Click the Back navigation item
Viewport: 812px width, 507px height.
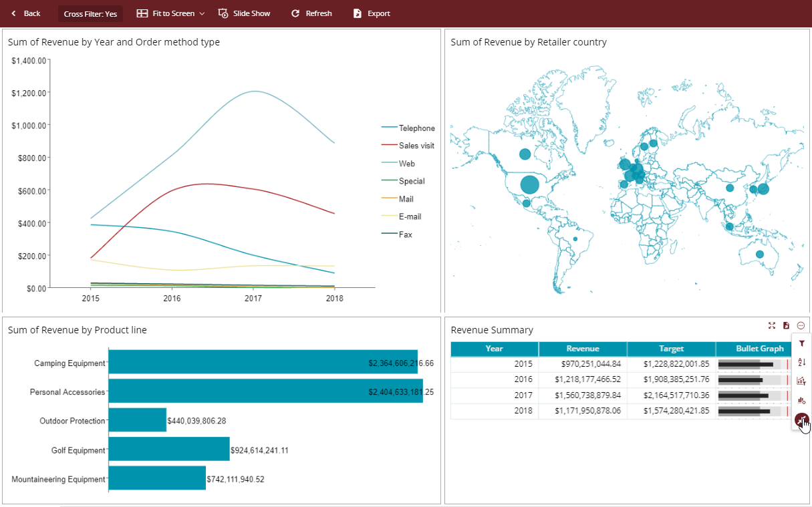click(x=25, y=13)
